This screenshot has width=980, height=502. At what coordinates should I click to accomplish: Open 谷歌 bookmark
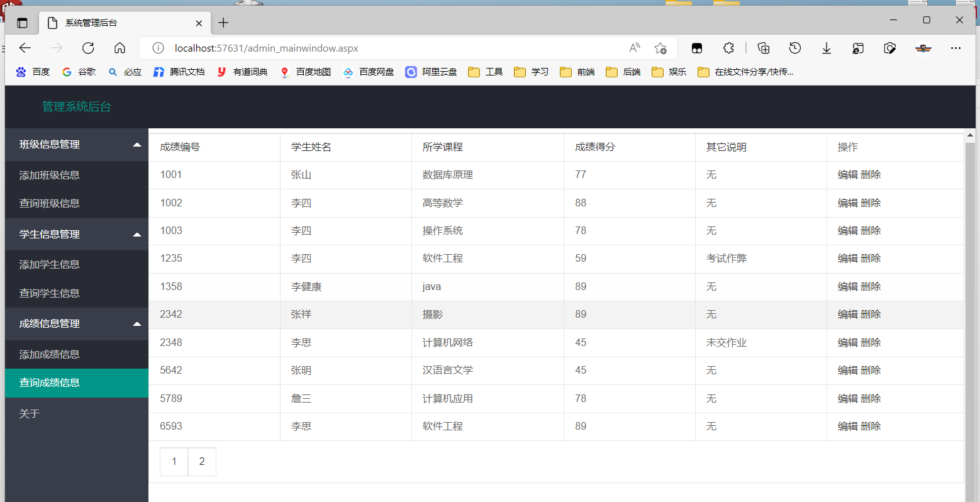coord(79,72)
